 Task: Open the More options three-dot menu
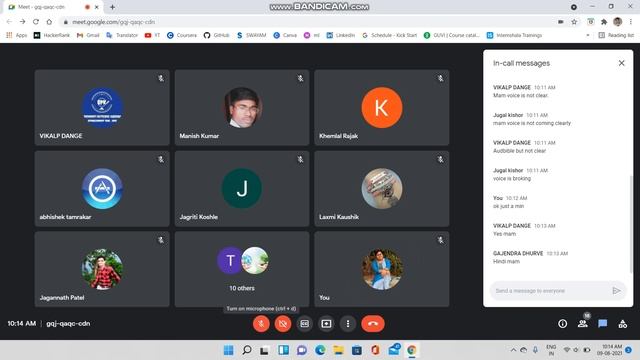tap(348, 324)
